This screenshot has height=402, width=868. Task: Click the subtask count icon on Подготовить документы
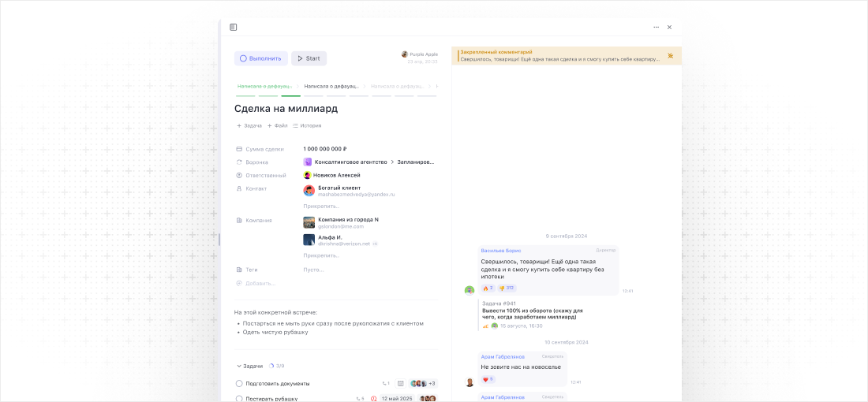(x=386, y=383)
